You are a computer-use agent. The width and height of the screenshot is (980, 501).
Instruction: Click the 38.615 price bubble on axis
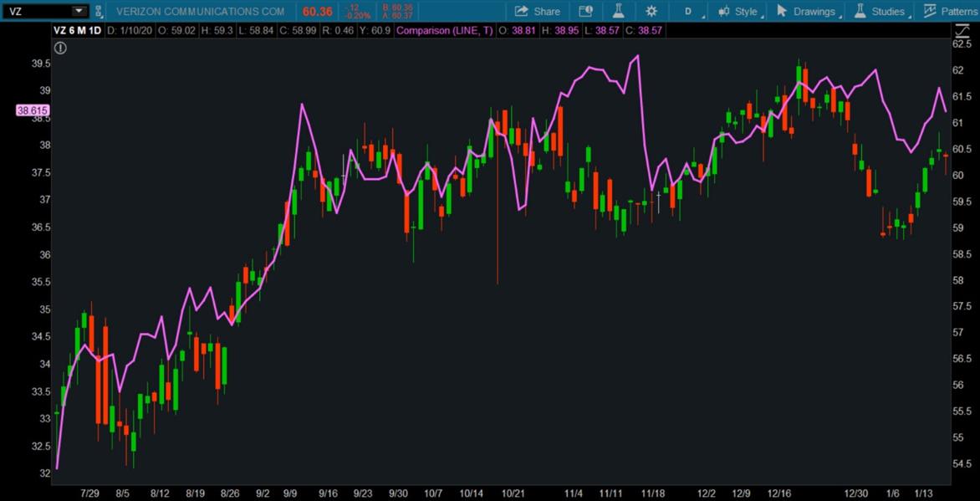[x=33, y=110]
